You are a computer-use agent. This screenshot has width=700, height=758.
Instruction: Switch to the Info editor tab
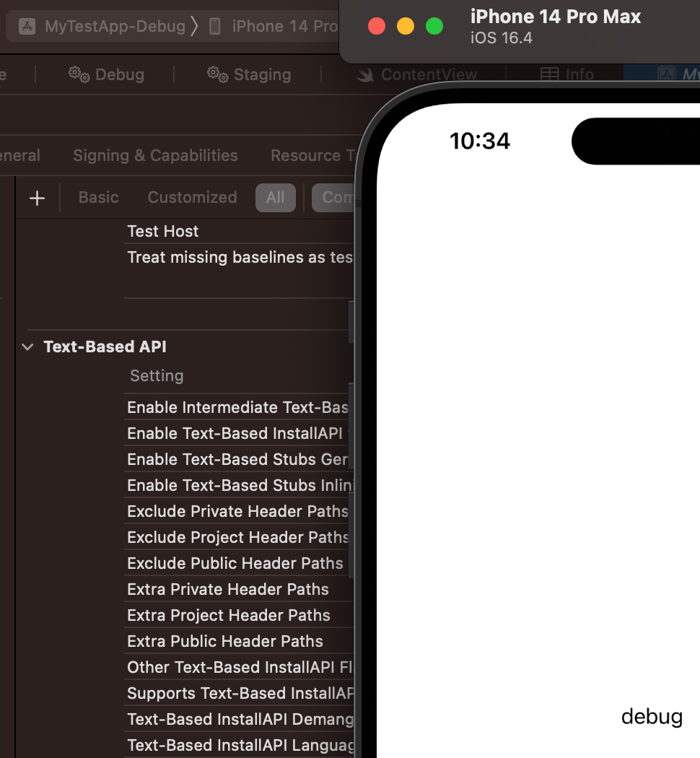coord(566,74)
